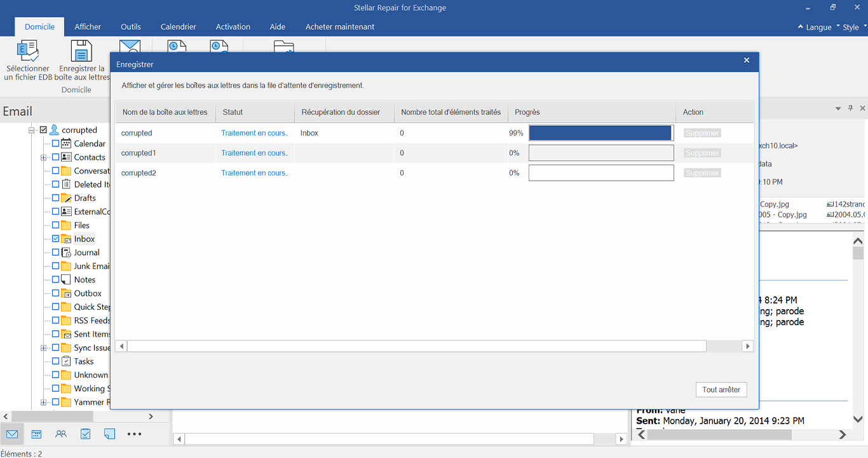The height and width of the screenshot is (458, 868).
Task: Open the calendar view icon in bottom bar
Action: click(x=36, y=434)
